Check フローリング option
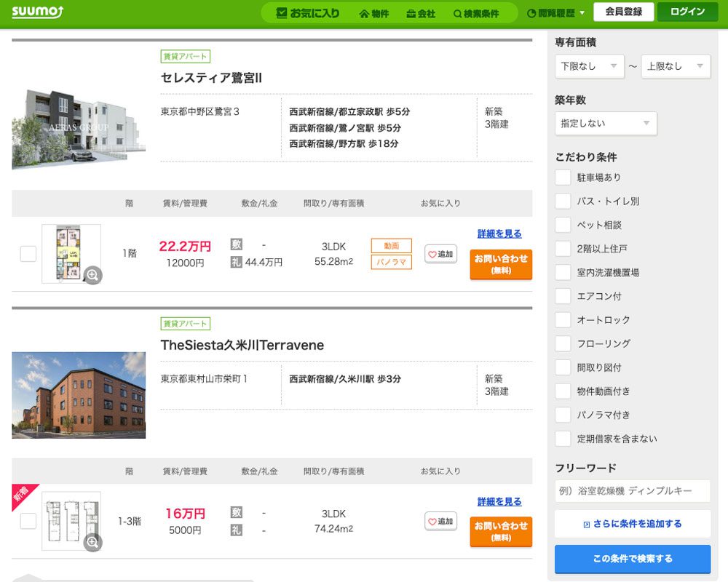The height and width of the screenshot is (582, 728). click(563, 343)
